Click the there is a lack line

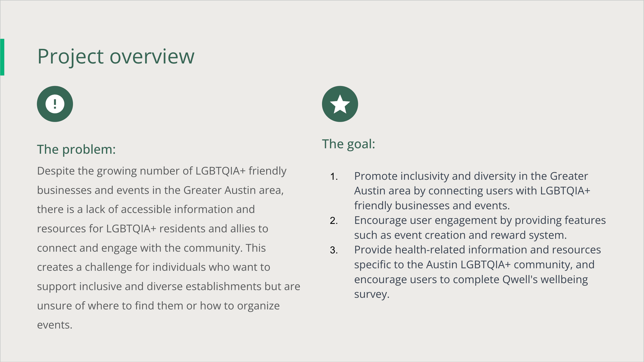click(146, 209)
